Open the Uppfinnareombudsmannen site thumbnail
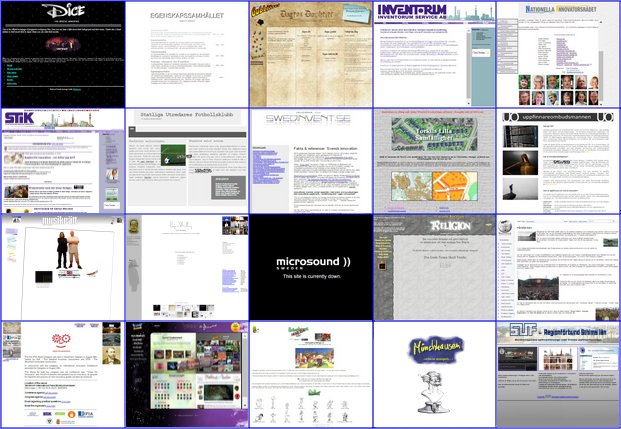This screenshot has height=429, width=621. (x=558, y=161)
